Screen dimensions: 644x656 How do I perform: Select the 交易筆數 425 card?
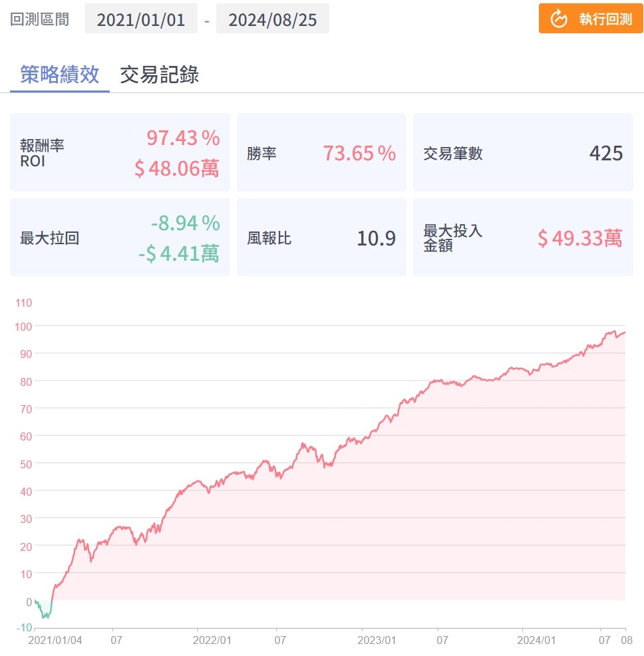click(523, 153)
